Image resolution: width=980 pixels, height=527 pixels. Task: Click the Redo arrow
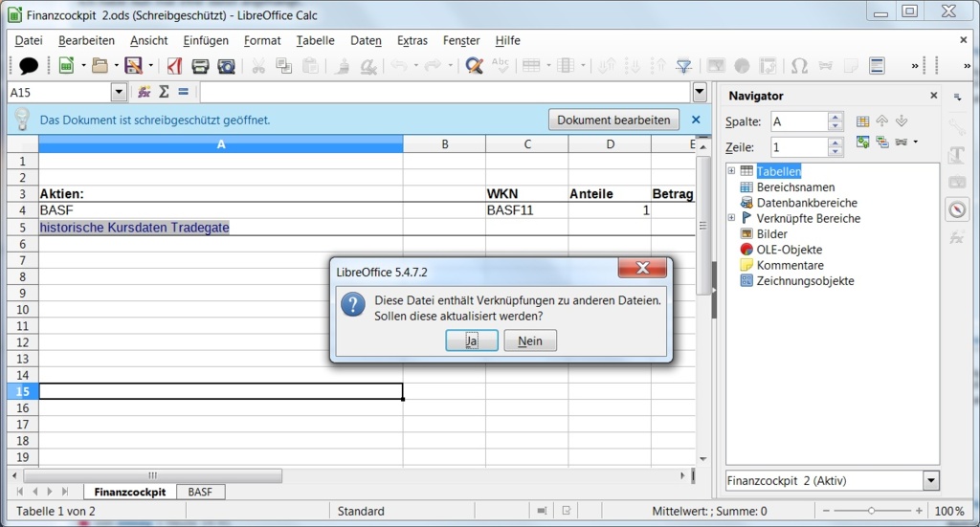[x=432, y=65]
